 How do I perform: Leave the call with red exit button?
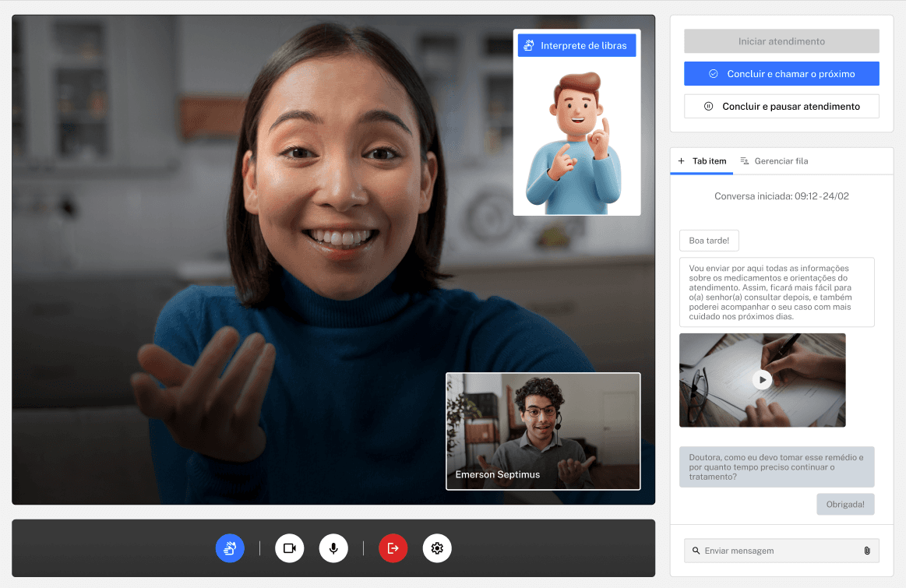coord(393,548)
